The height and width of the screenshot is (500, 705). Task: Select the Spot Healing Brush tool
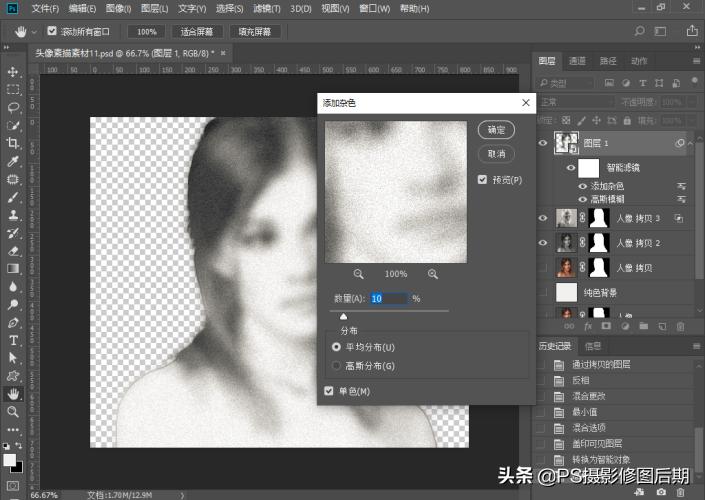tap(13, 179)
